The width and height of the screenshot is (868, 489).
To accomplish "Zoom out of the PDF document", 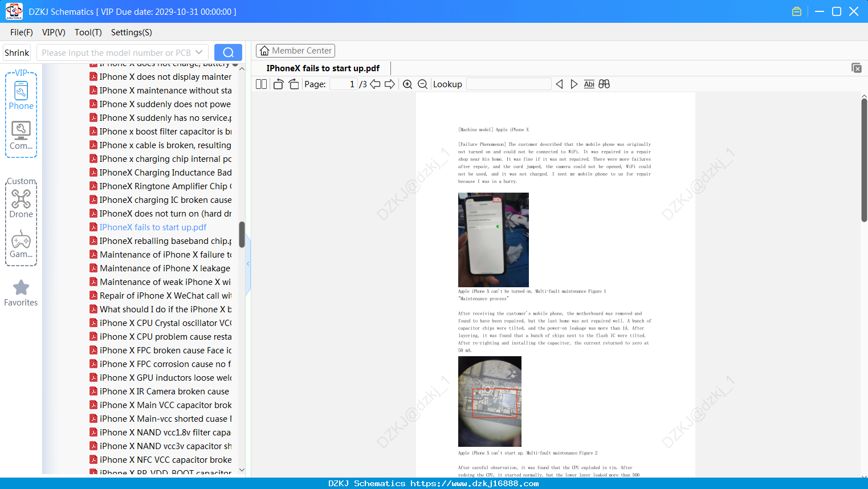I will point(422,84).
